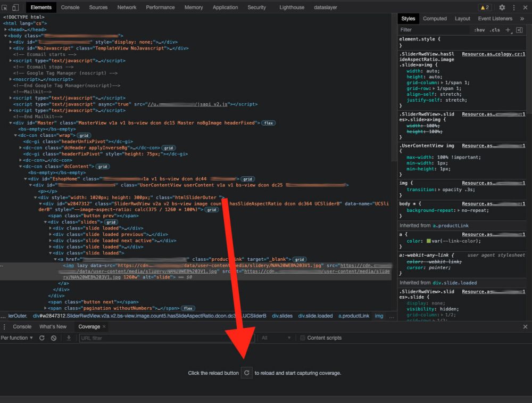Select a.productLink in breadcrumb
The height and width of the screenshot is (403, 532).
(354, 316)
